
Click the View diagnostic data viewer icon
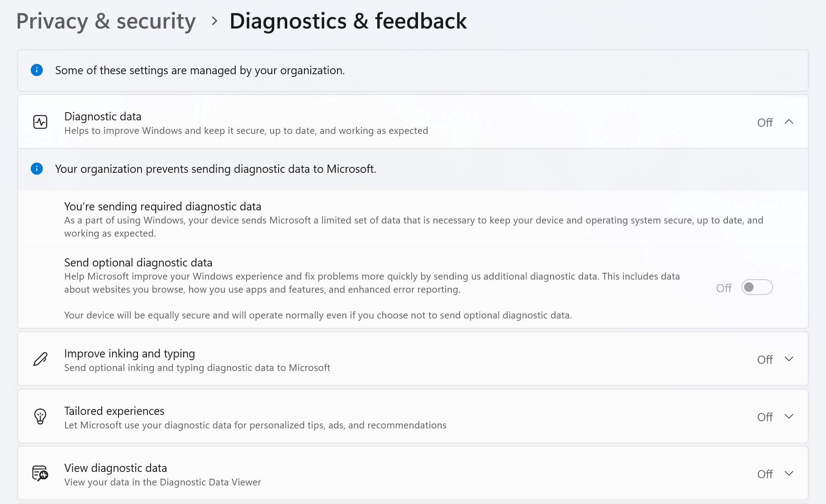pos(40,474)
